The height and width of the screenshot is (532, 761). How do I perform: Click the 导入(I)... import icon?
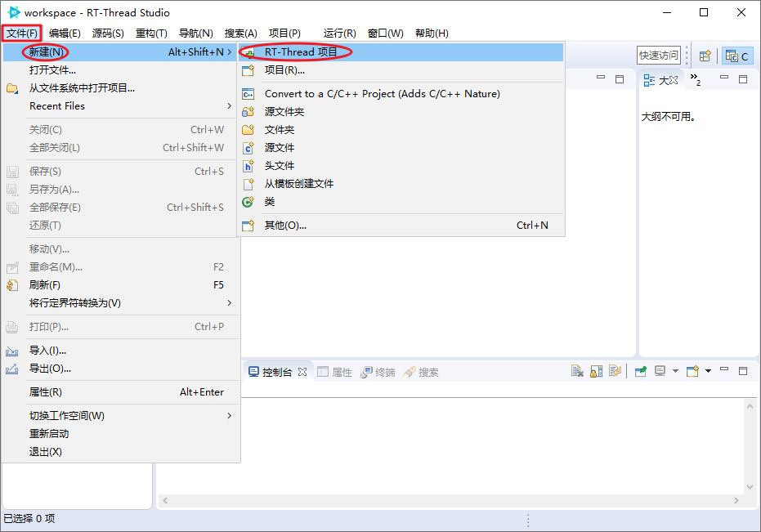[11, 351]
